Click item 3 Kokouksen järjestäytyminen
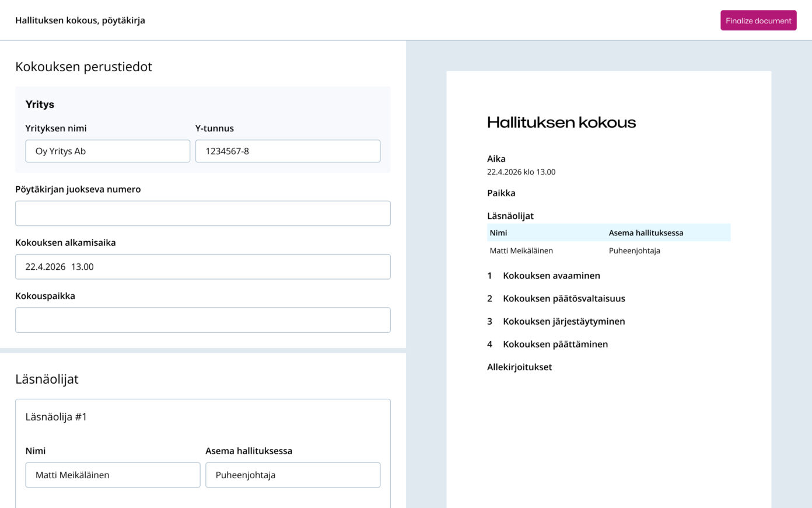This screenshot has height=508, width=812. point(563,321)
